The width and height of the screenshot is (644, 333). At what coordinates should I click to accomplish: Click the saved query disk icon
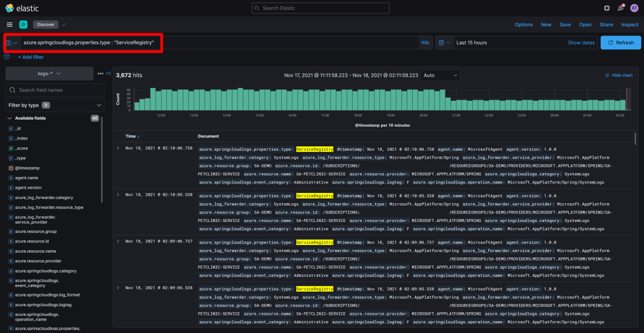9,42
